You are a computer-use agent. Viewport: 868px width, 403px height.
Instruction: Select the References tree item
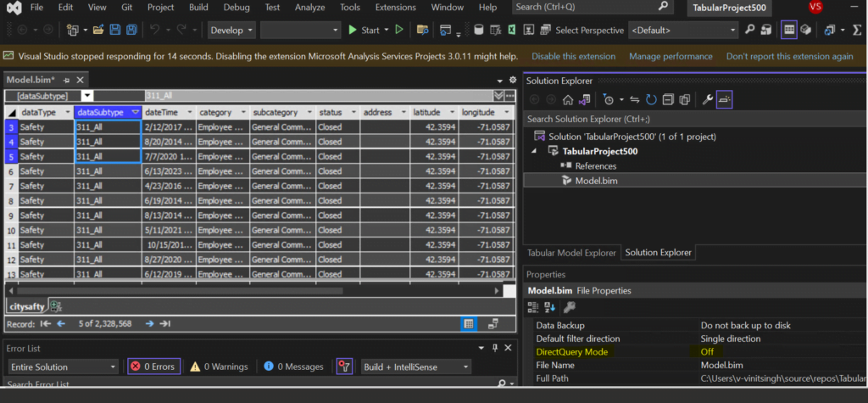(596, 165)
